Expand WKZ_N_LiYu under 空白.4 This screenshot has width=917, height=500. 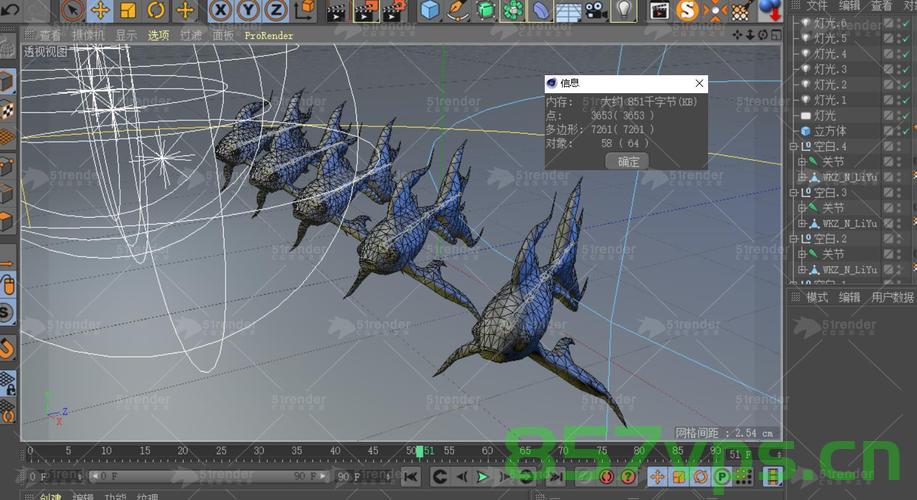pos(802,177)
